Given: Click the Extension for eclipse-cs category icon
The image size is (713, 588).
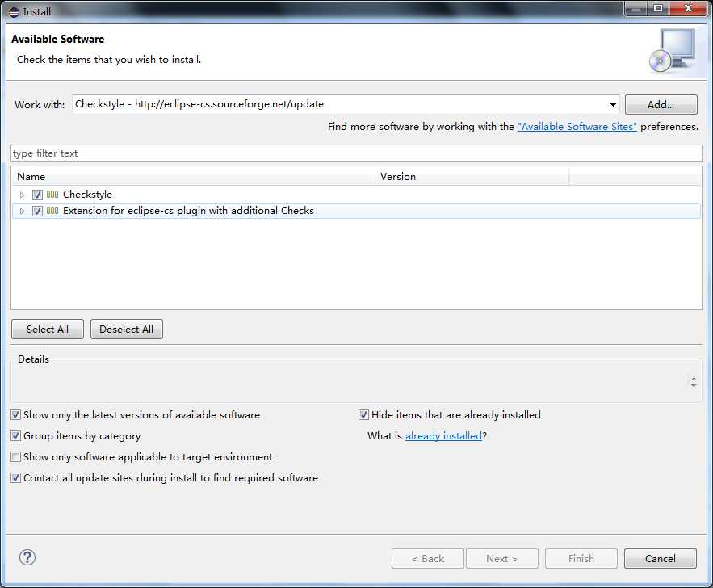Looking at the screenshot, I should click(x=52, y=211).
